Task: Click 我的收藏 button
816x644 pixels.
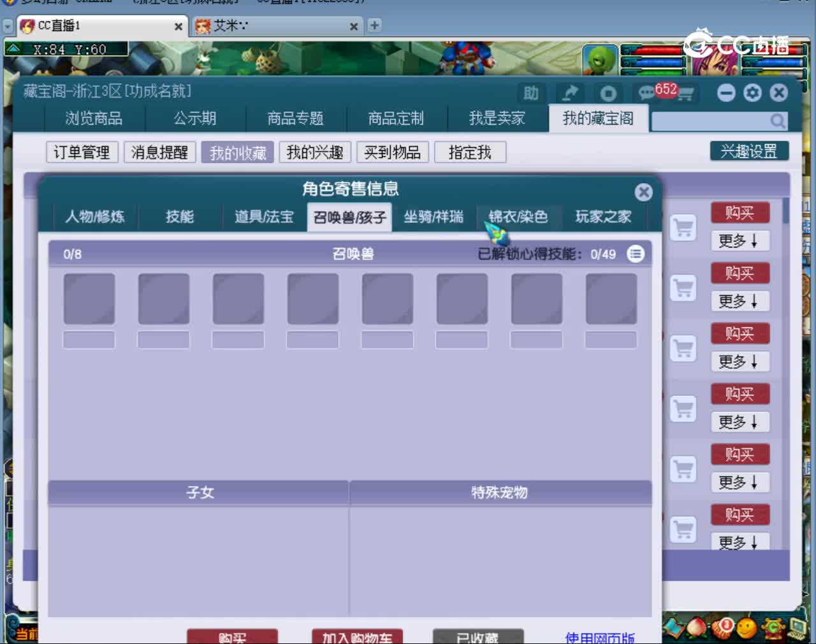Action: 238,152
